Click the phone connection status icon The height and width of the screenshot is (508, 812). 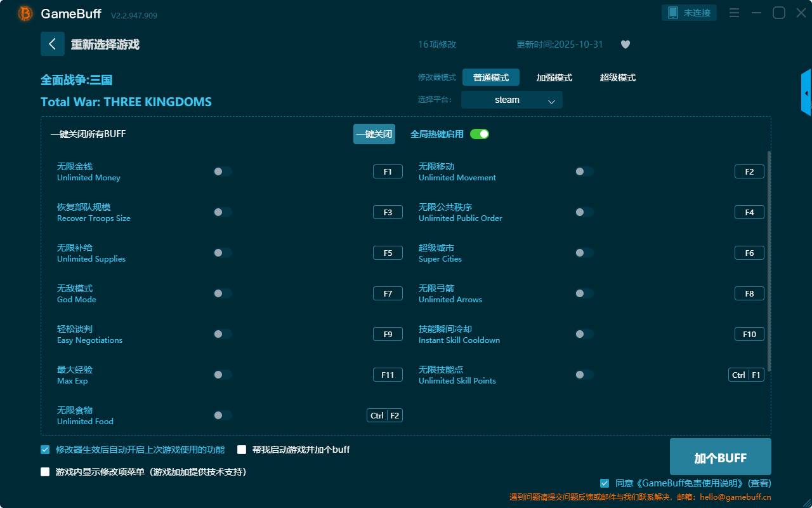673,13
